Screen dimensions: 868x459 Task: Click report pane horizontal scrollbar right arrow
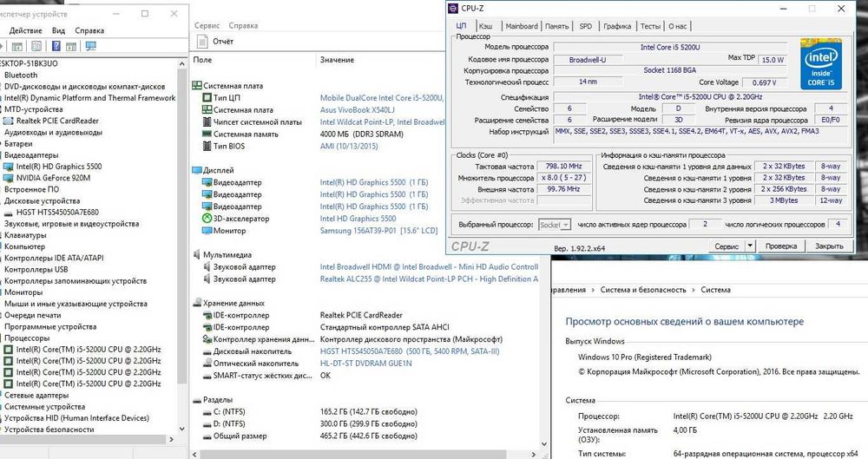(x=534, y=454)
